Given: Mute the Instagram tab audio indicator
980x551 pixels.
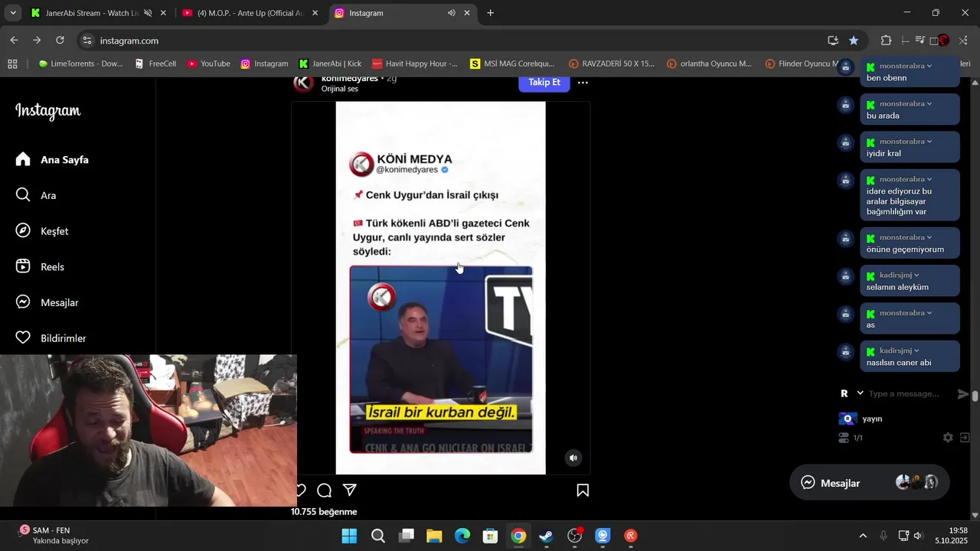Looking at the screenshot, I should pos(452,13).
